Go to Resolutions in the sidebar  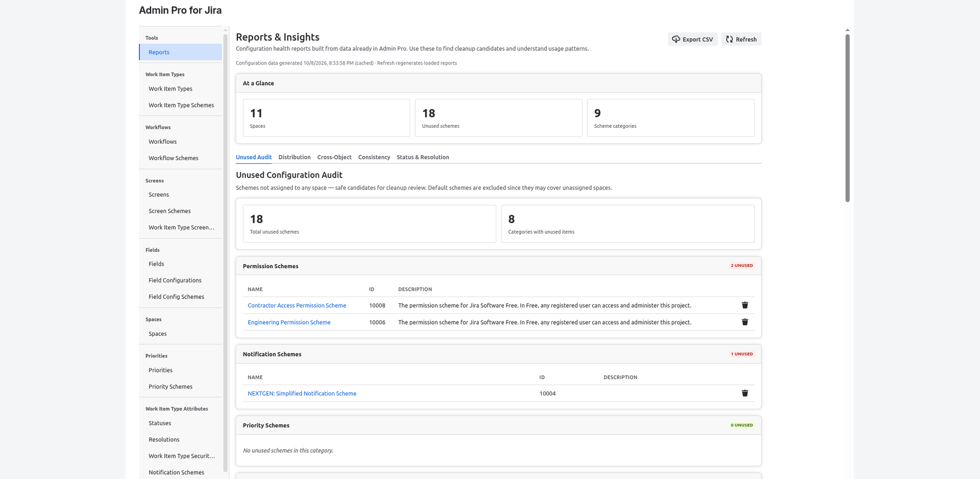pos(181,440)
